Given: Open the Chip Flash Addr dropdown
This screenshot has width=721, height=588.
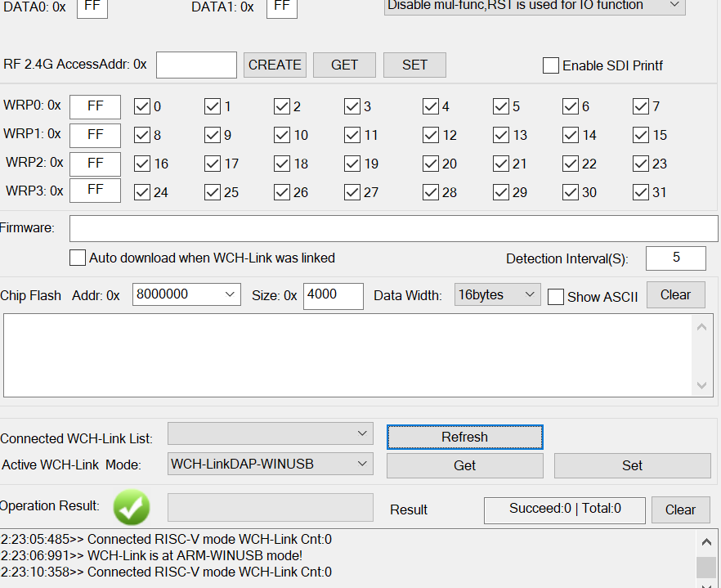Looking at the screenshot, I should (x=230, y=294).
